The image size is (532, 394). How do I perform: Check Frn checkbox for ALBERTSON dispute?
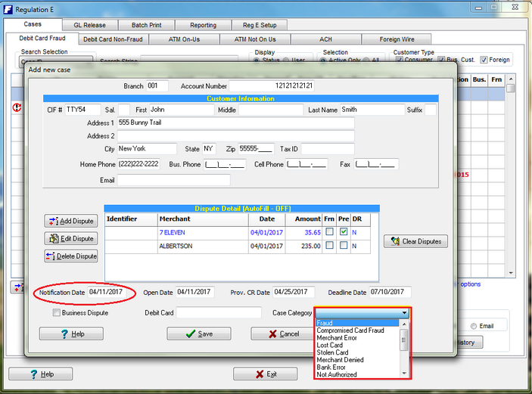[328, 246]
